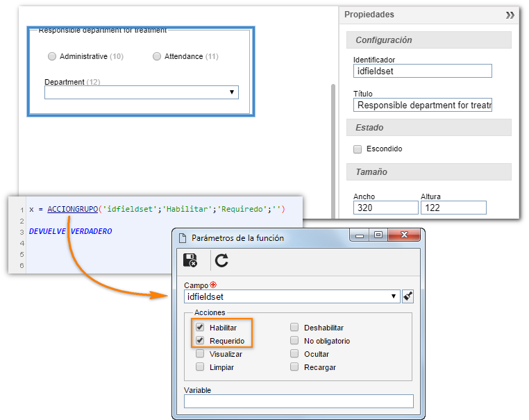Open the Campo dropdown showing idfieldset
Viewport: 529px width, 420px height.
(292, 296)
